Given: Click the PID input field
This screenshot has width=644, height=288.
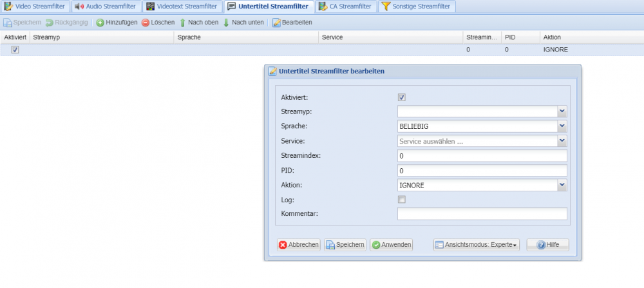Looking at the screenshot, I should [482, 171].
